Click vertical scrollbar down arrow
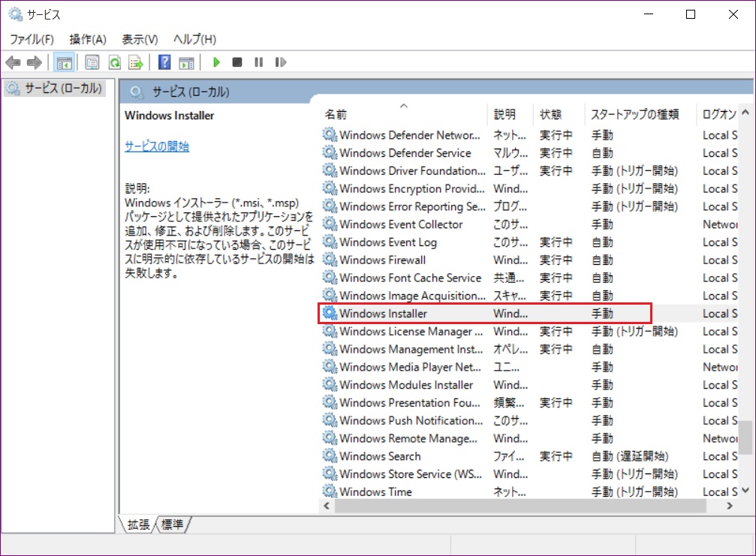756x556 pixels. [745, 491]
